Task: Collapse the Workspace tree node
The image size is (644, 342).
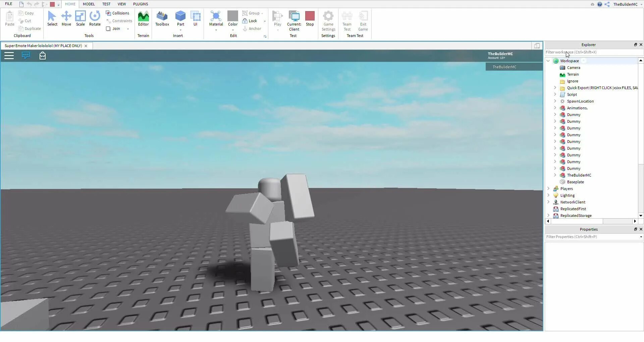Action: (548, 61)
